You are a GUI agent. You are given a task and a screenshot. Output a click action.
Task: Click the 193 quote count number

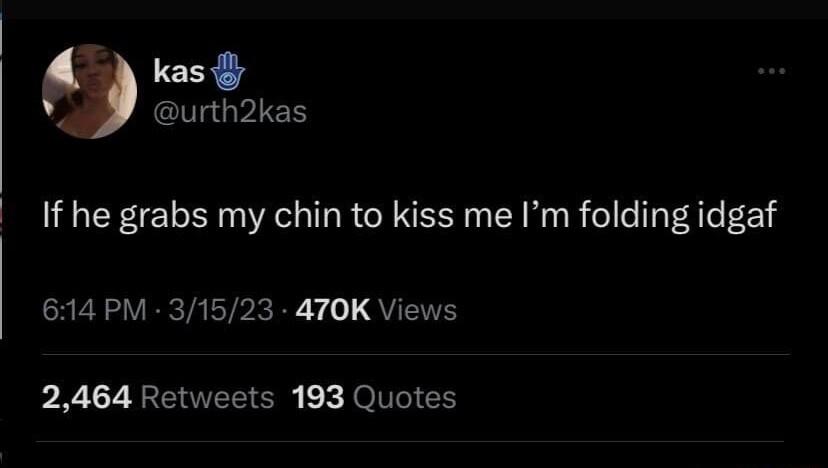[x=317, y=397]
